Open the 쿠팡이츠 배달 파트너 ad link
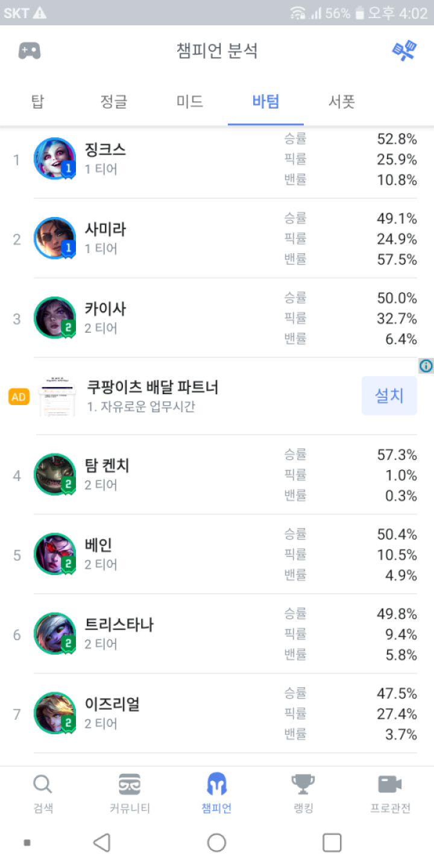The width and height of the screenshot is (434, 868). coord(153,387)
